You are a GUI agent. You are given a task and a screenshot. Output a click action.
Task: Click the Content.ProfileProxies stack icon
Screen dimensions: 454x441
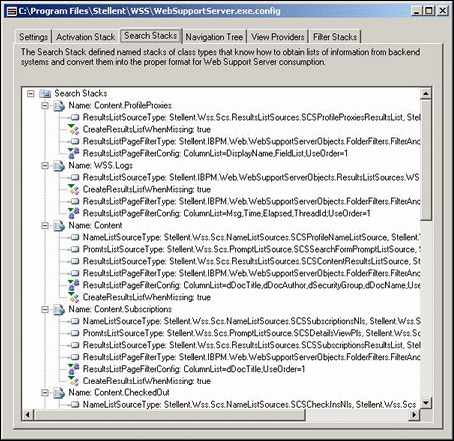click(x=59, y=106)
